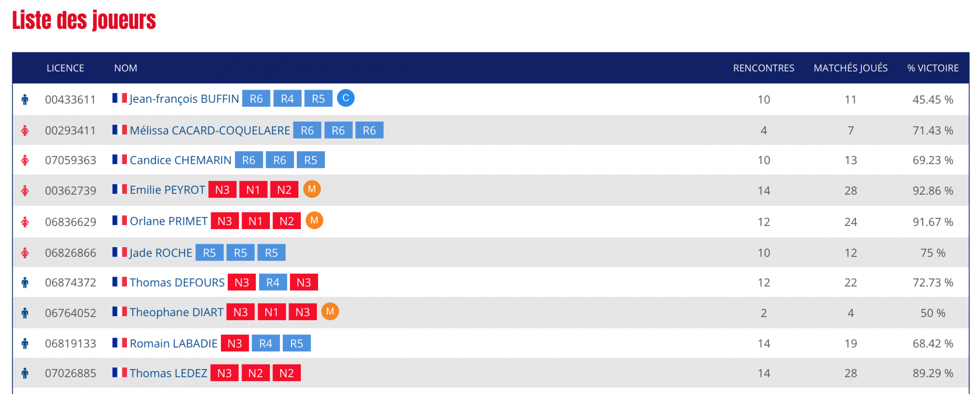Click the LICENCE column header
This screenshot has width=980, height=394.
(65, 68)
